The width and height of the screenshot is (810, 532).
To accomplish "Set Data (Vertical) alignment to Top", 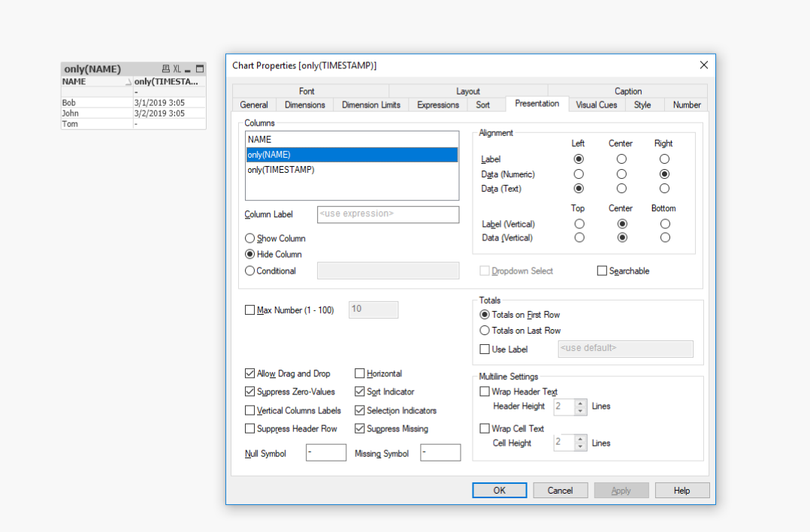I will pyautogui.click(x=579, y=237).
